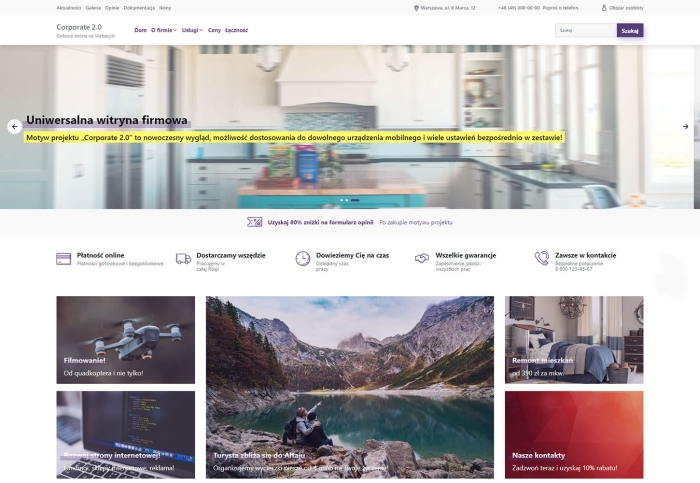Click the clock icon beside Dowieziemy Cię na czas
The image size is (700, 483).
302,258
